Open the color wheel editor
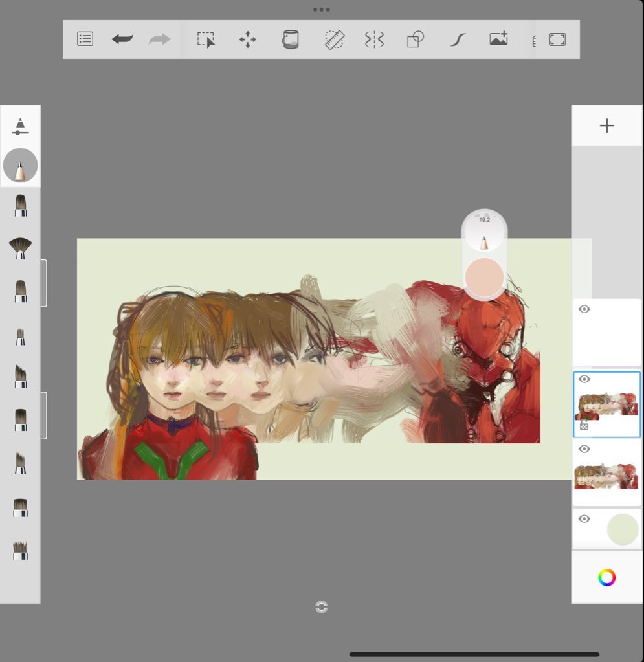The width and height of the screenshot is (644, 662). coord(606,578)
